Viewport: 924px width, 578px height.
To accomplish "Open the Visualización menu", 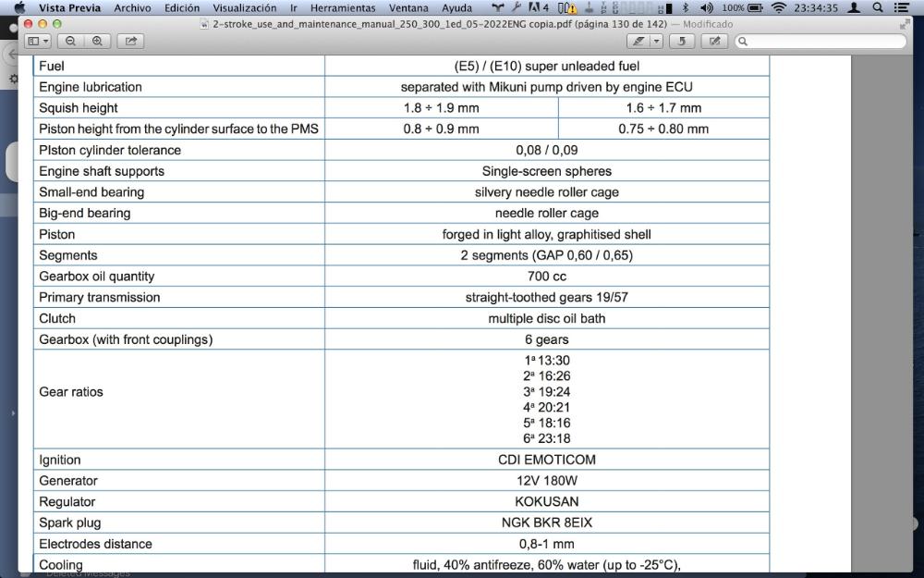I will click(x=245, y=7).
